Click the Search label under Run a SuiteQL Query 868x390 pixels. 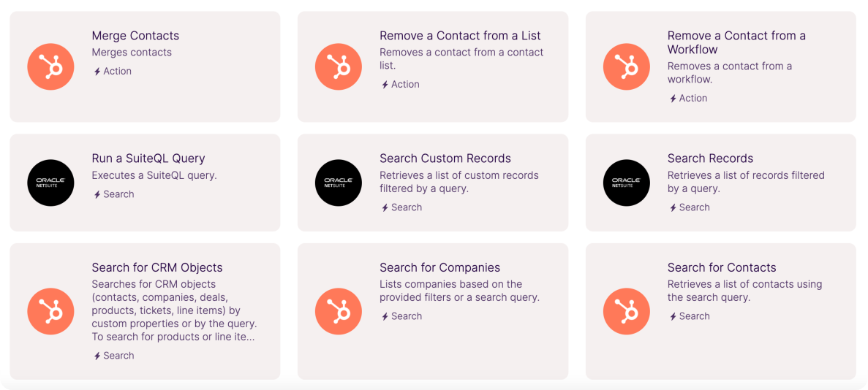118,194
